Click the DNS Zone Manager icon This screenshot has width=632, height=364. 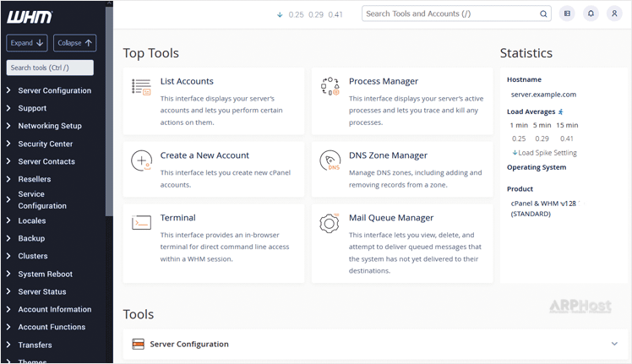pyautogui.click(x=330, y=160)
